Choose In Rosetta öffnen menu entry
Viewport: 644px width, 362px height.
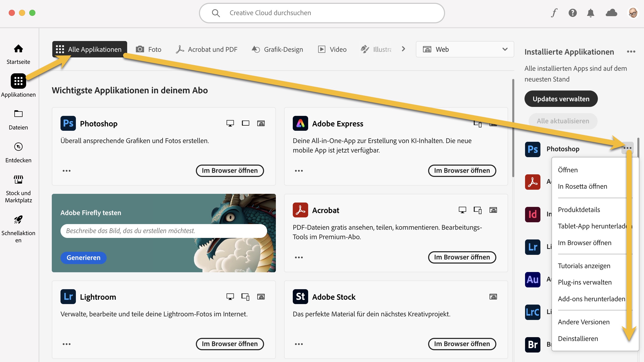(582, 186)
